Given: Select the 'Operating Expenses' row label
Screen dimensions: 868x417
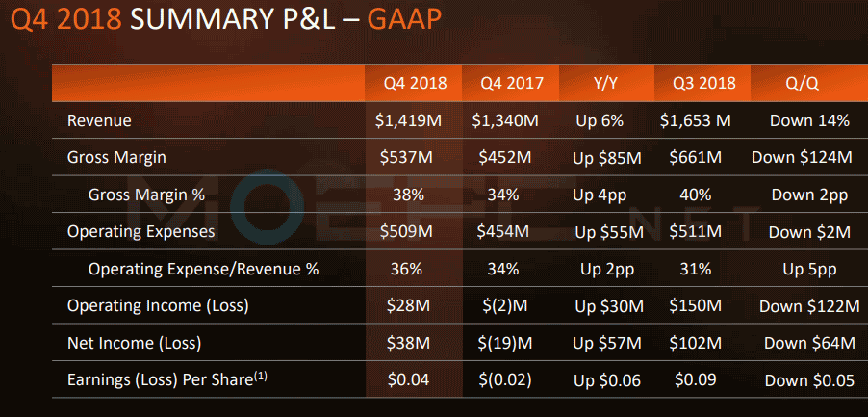Looking at the screenshot, I should coord(141,231).
